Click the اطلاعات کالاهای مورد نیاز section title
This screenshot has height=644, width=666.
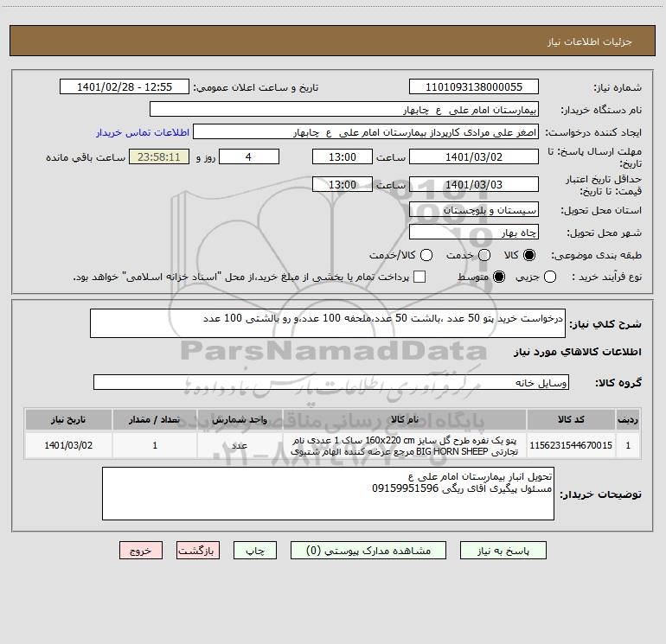click(578, 352)
